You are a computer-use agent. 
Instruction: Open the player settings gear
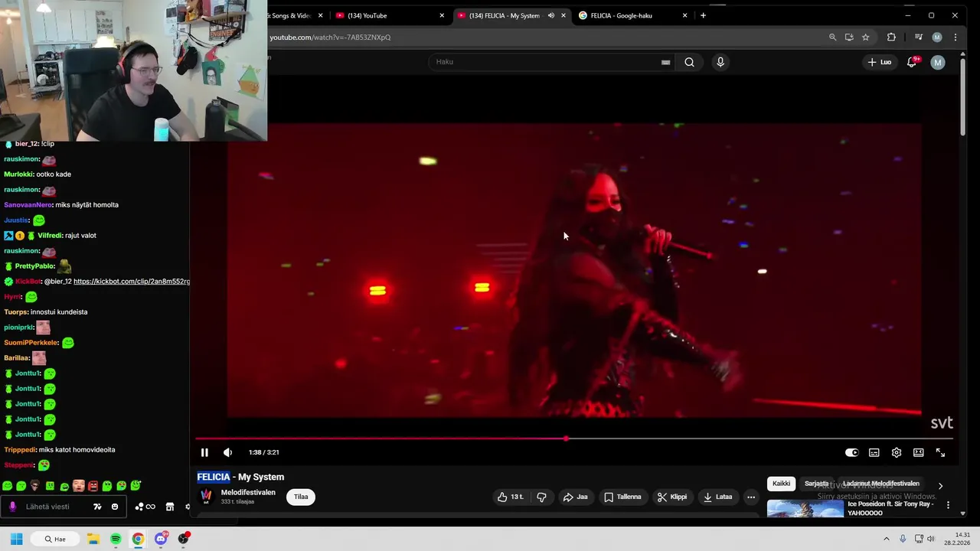(896, 452)
